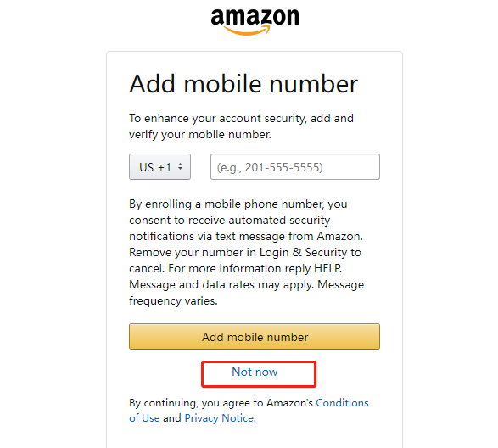
Task: Open the US +1 country code dropdown
Action: click(x=159, y=167)
